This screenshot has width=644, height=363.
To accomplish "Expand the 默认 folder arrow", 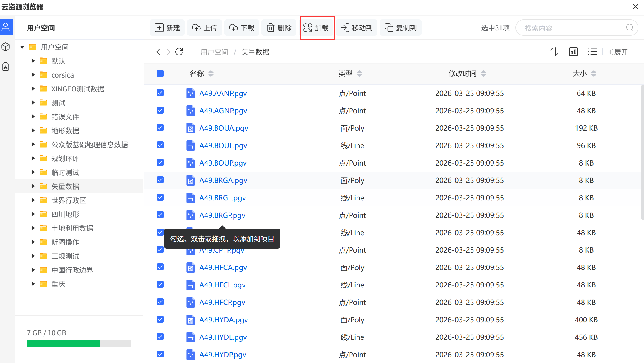I will coord(33,61).
